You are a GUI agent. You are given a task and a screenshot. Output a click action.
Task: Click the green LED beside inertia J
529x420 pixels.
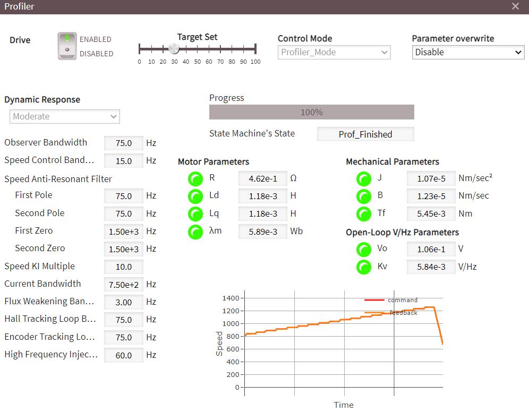(364, 179)
